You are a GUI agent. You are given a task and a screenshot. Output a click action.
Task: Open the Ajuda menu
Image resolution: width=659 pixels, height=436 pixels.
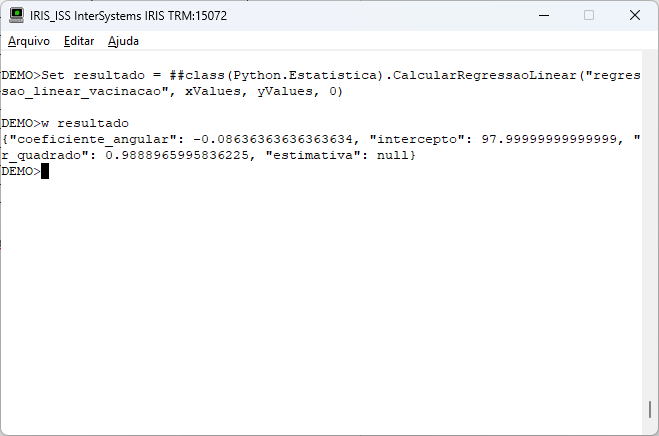(123, 41)
